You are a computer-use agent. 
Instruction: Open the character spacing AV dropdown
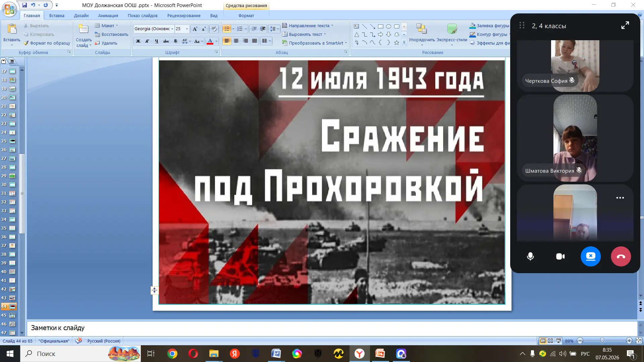pos(186,41)
